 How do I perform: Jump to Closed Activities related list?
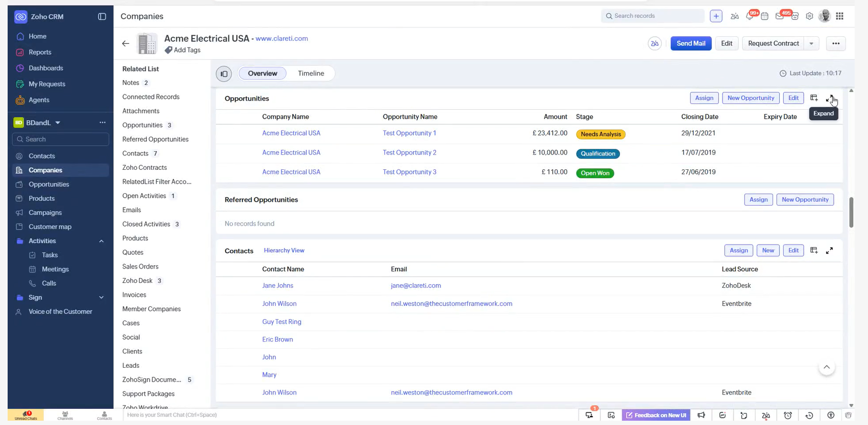[146, 224]
